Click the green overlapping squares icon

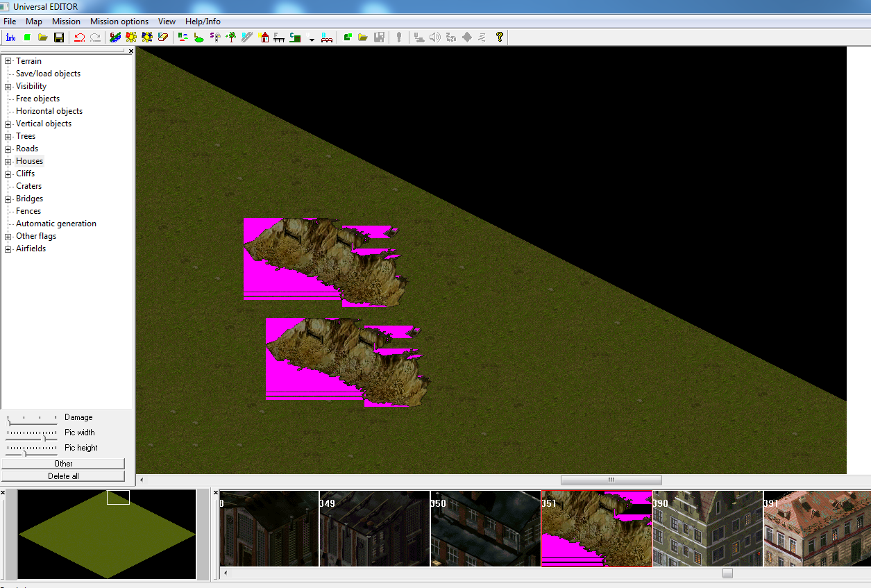(x=347, y=37)
